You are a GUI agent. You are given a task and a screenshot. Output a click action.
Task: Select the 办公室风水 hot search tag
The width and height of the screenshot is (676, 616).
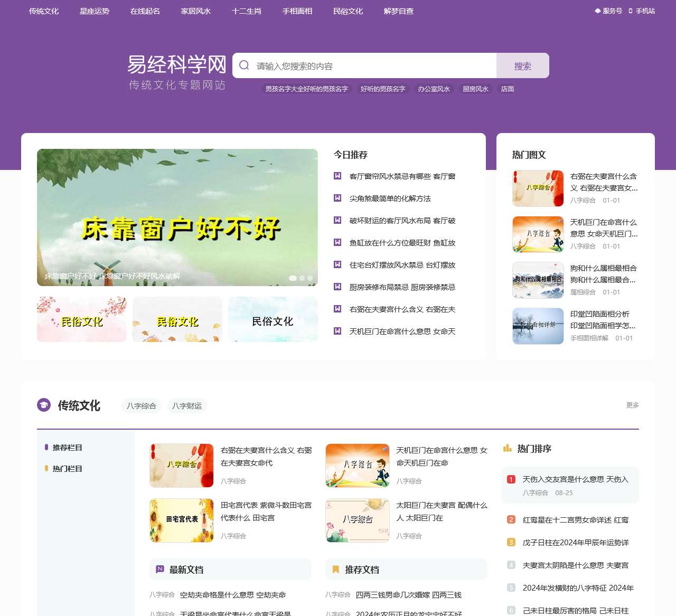(x=434, y=89)
